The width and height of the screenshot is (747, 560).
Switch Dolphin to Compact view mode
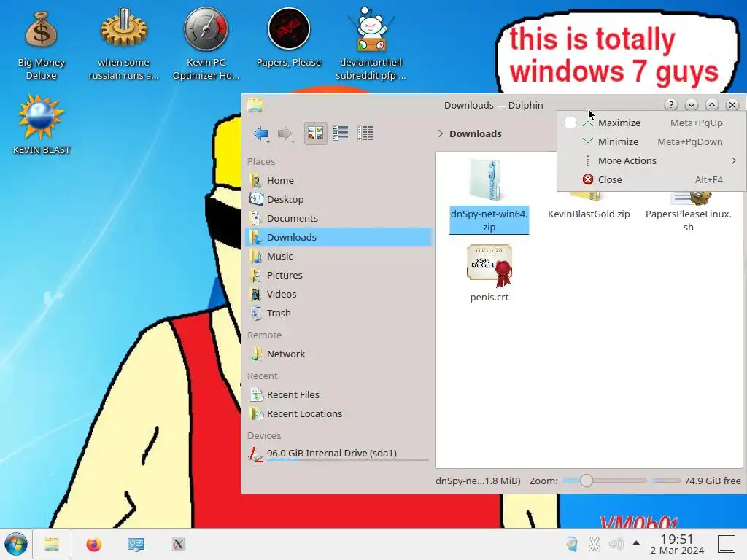[340, 133]
